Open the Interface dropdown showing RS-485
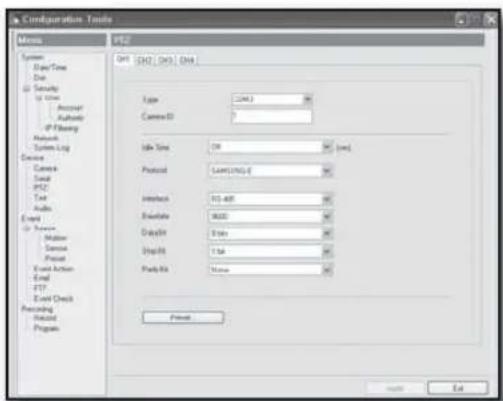 pyautogui.click(x=270, y=199)
